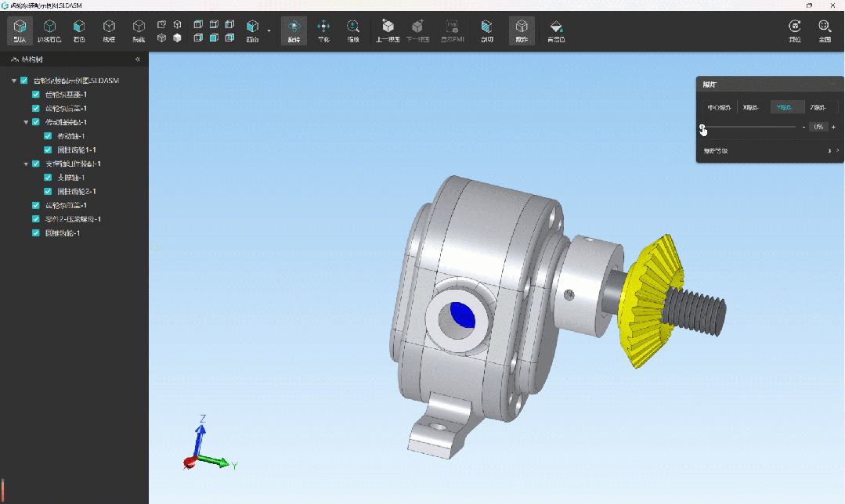Screen dimensions: 845x504
Task: Collapse the structure tree panel with double-chevron
Action: click(x=138, y=59)
